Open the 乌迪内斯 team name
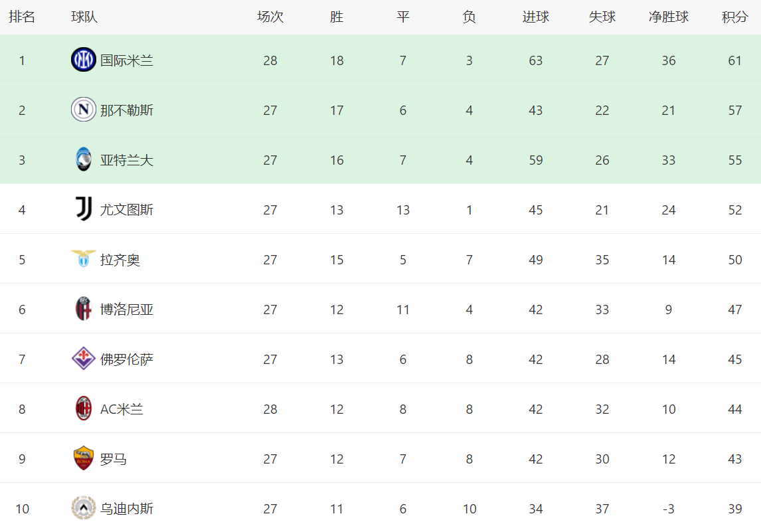 point(127,509)
